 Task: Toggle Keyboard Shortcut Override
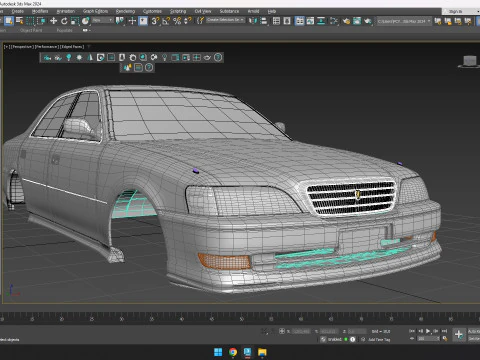(x=143, y=21)
